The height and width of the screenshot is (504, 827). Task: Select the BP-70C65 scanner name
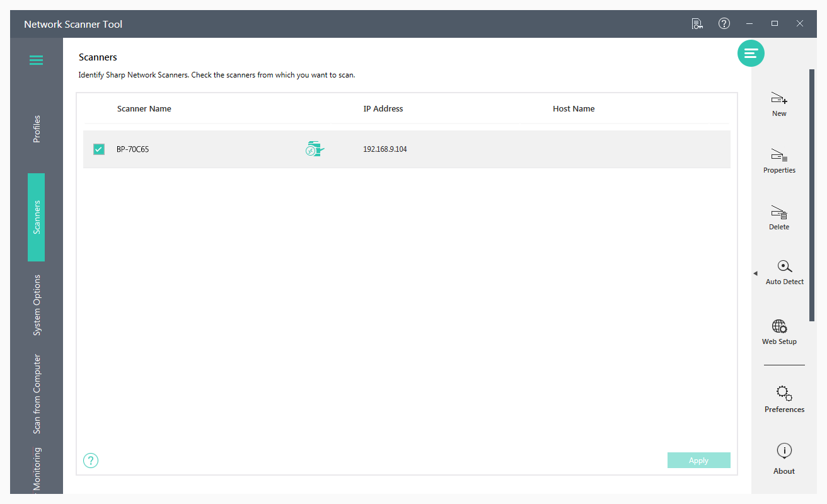pyautogui.click(x=133, y=149)
